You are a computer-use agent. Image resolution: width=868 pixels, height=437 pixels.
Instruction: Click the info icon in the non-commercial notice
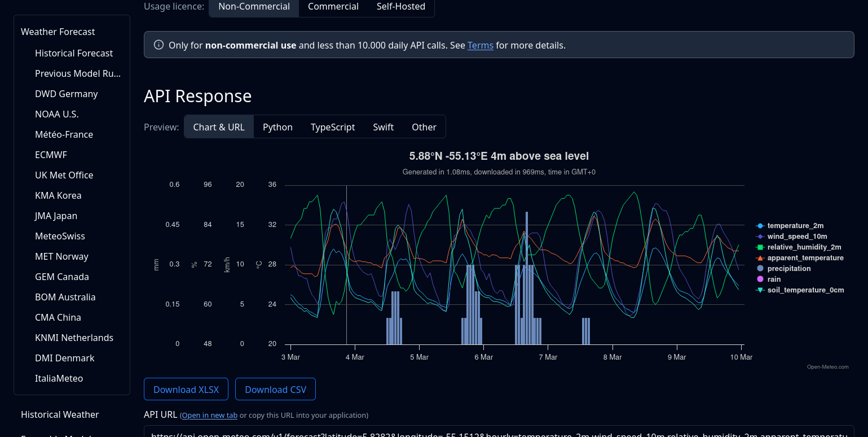[159, 45]
